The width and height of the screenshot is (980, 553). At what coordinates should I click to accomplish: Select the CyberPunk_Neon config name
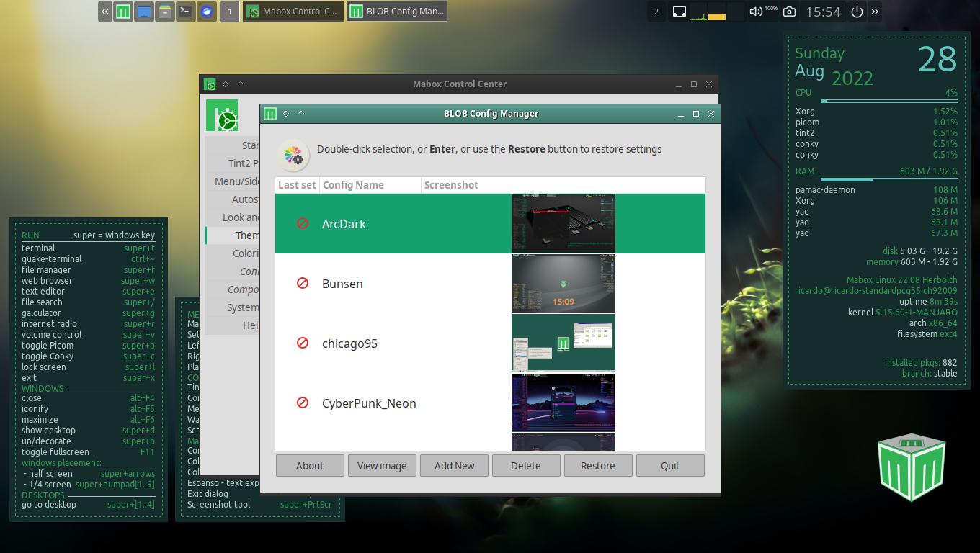(369, 403)
